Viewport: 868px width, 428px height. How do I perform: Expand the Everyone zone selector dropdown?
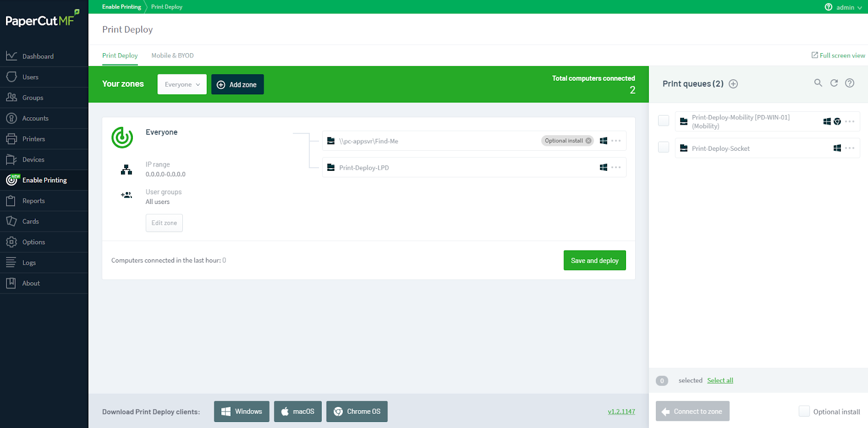[182, 85]
